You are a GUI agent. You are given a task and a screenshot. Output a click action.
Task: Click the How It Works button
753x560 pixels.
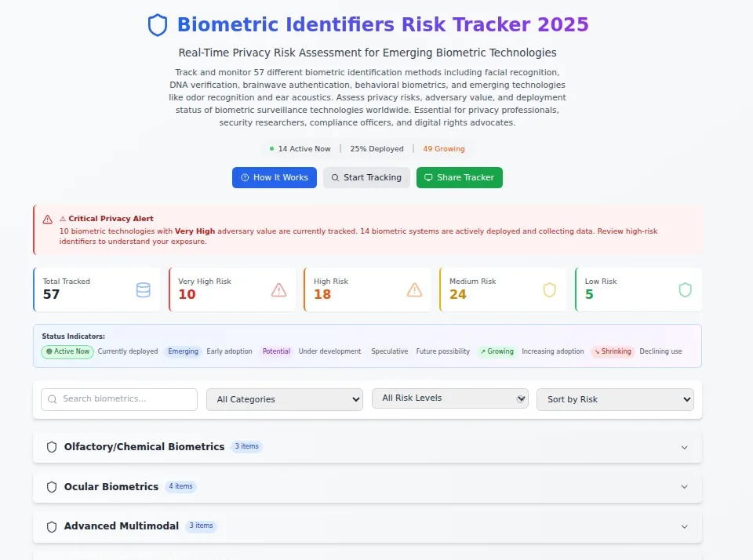275,178
